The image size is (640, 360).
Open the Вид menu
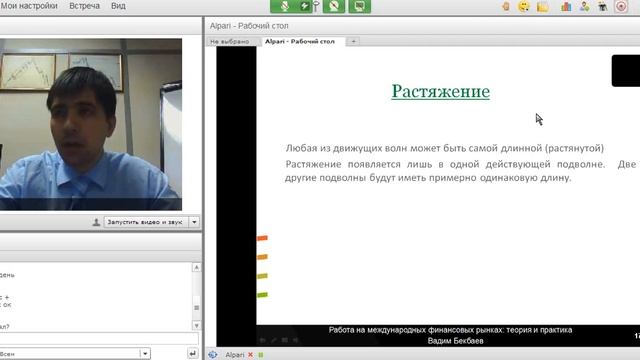pyautogui.click(x=118, y=6)
